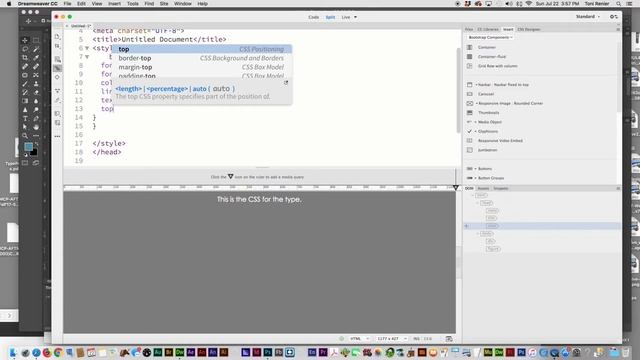Open Customize Toolbar three-dots icon
Screen dimensions: 640x360
click(x=58, y=136)
